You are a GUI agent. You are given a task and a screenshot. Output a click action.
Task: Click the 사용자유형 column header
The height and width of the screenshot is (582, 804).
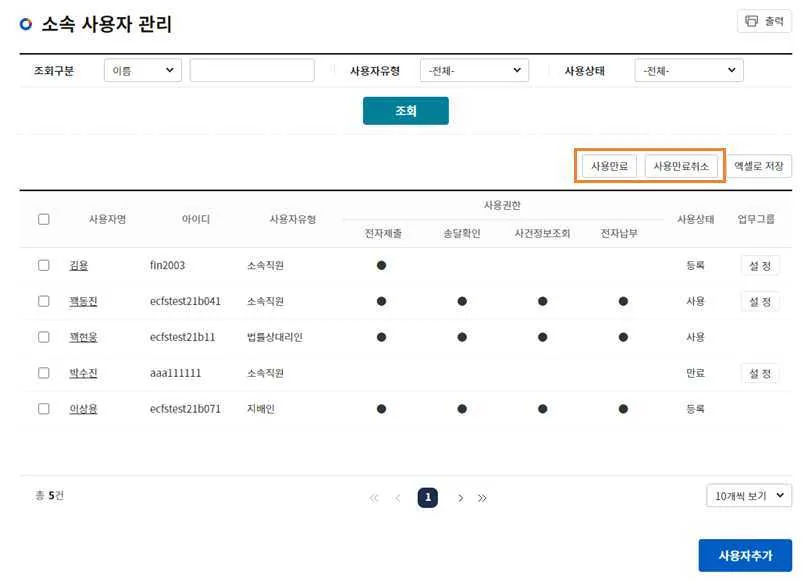click(x=293, y=219)
